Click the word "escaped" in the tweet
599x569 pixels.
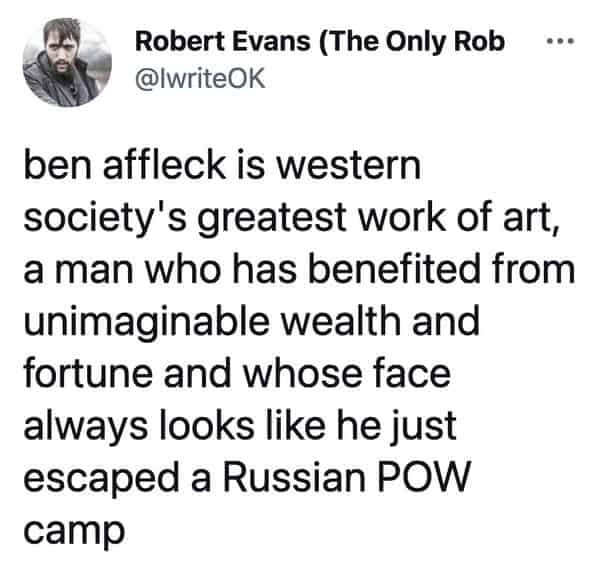pos(101,478)
